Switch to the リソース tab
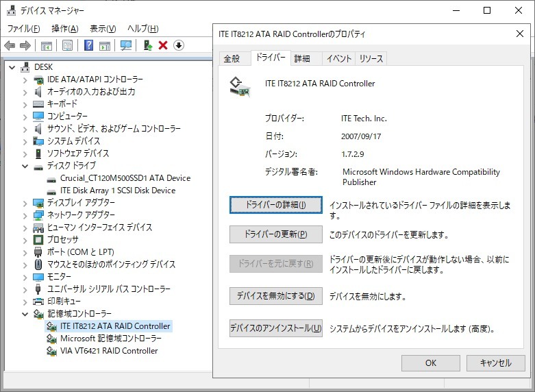This screenshot has width=535, height=392. coord(371,59)
